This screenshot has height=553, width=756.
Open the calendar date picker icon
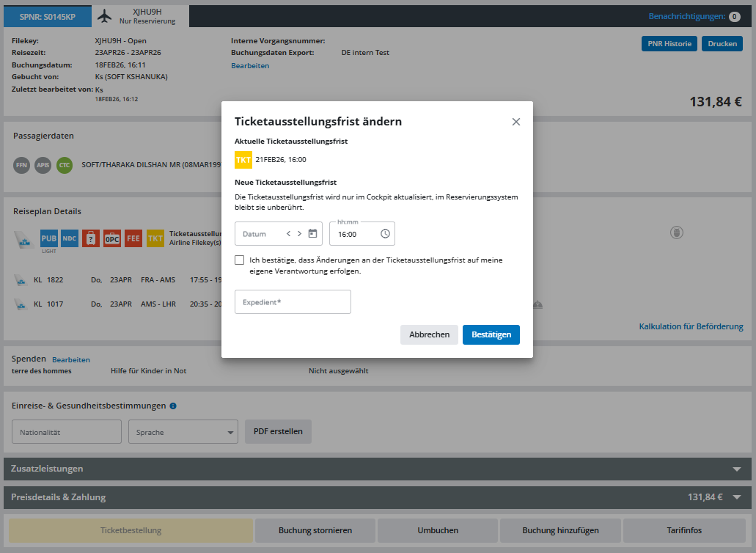click(x=312, y=234)
